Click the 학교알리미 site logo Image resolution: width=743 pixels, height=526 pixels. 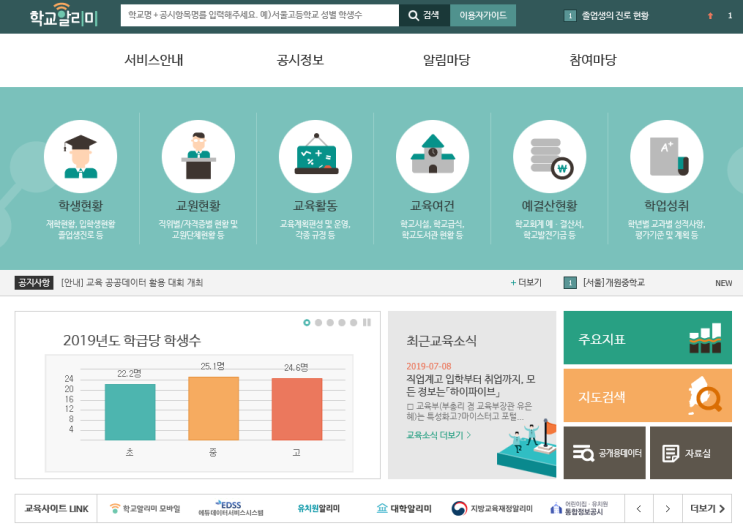[x=63, y=15]
